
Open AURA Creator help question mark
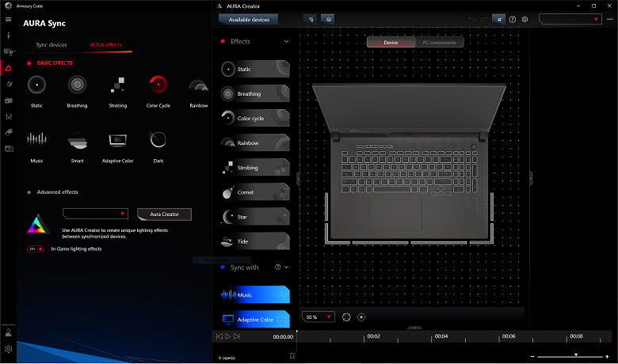[x=513, y=19]
